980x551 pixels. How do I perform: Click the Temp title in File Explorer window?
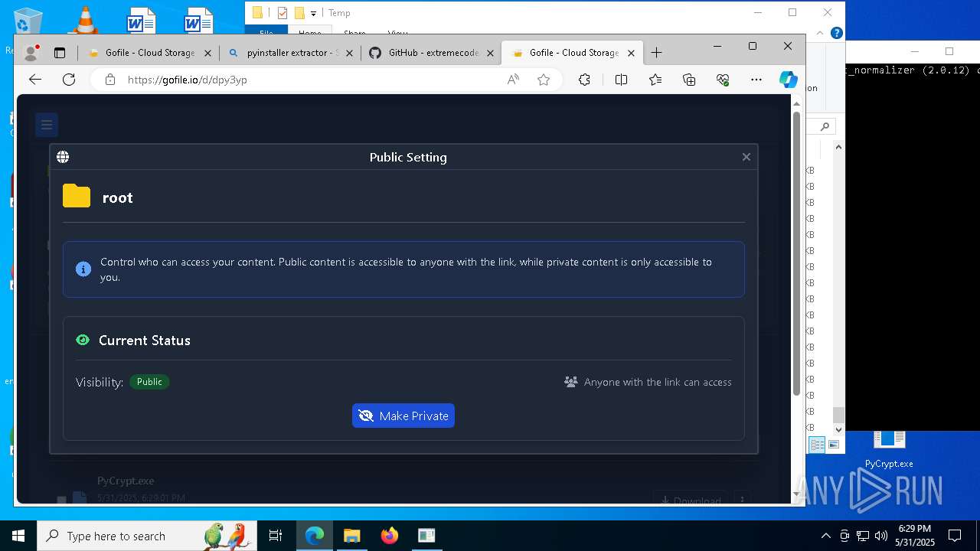(339, 12)
